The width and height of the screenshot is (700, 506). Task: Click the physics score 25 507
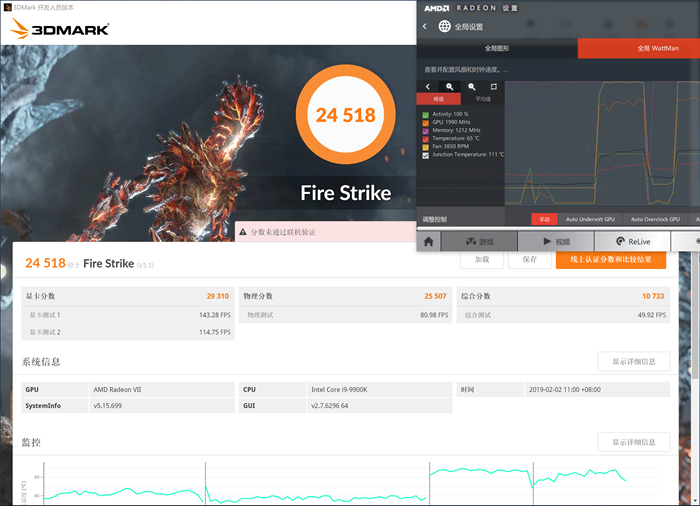[435, 296]
